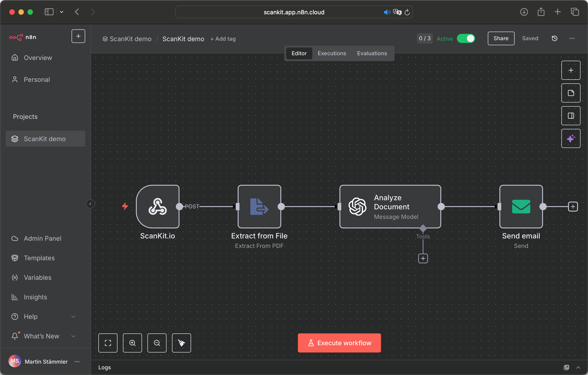Screen dimensions: 588x375
Task: Select the Extract from File node
Action: (259, 207)
